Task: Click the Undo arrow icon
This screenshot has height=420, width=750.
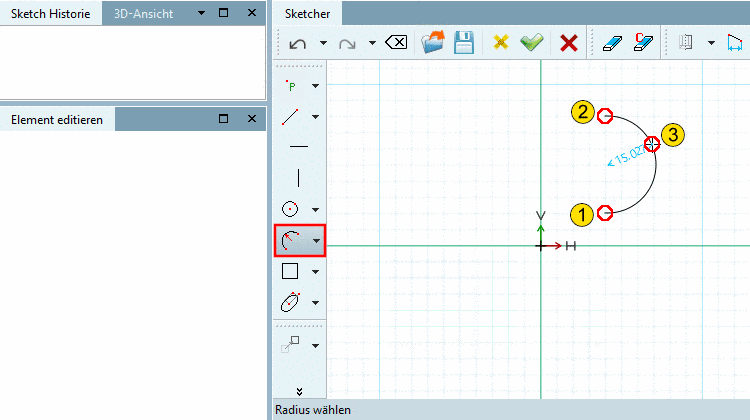Action: (298, 44)
